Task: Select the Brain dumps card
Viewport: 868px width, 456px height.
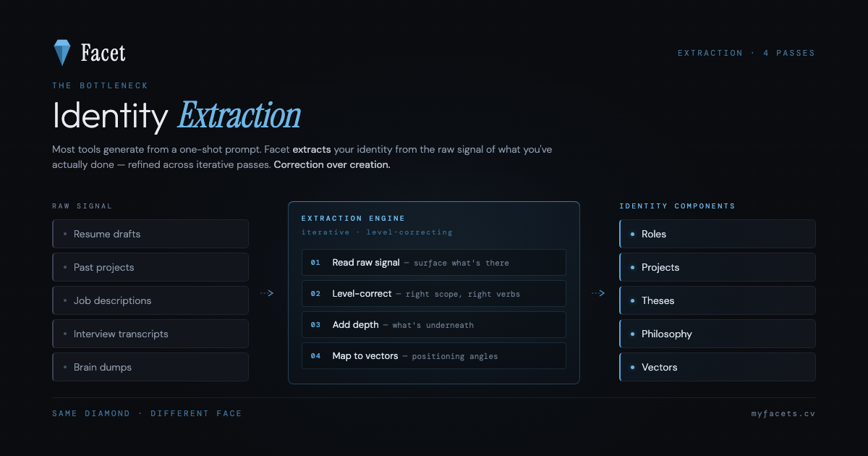Action: pos(150,367)
